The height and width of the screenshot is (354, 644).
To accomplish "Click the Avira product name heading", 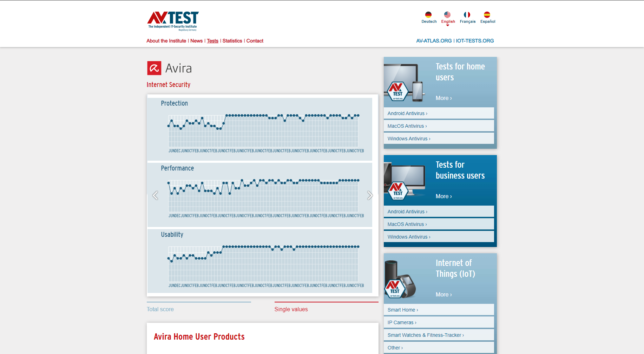I will tap(178, 68).
